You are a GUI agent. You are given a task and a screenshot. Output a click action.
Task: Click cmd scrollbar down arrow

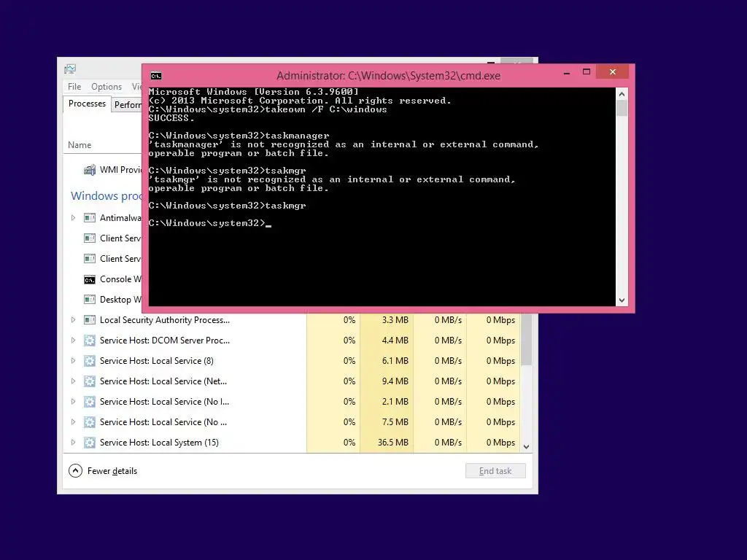[x=622, y=300]
